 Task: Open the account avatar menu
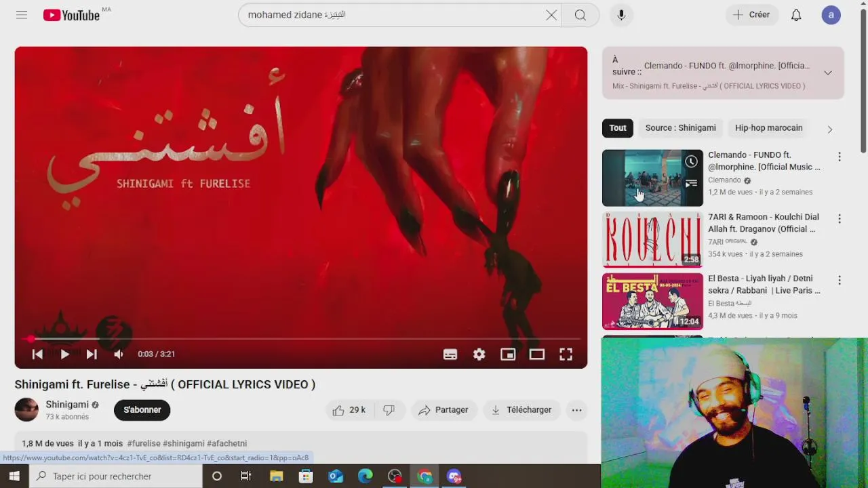tap(831, 15)
